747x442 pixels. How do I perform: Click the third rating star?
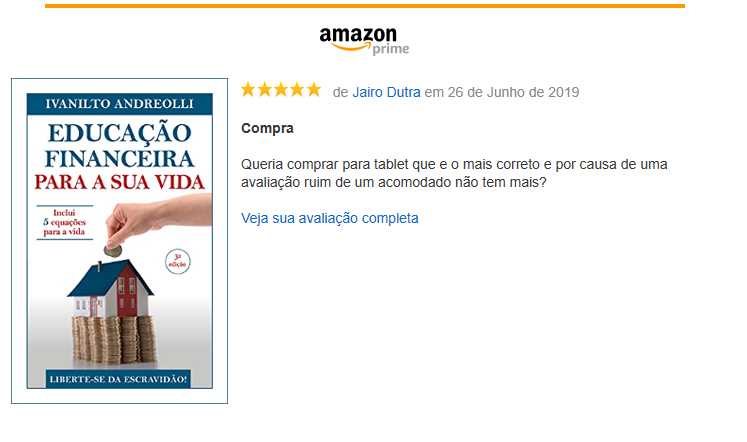[281, 90]
